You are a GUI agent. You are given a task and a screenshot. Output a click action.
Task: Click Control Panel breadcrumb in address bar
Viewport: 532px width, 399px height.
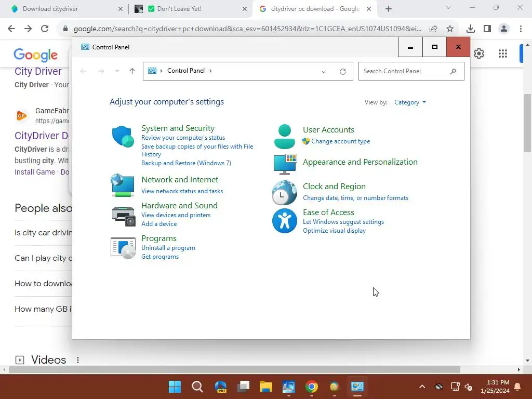186,71
